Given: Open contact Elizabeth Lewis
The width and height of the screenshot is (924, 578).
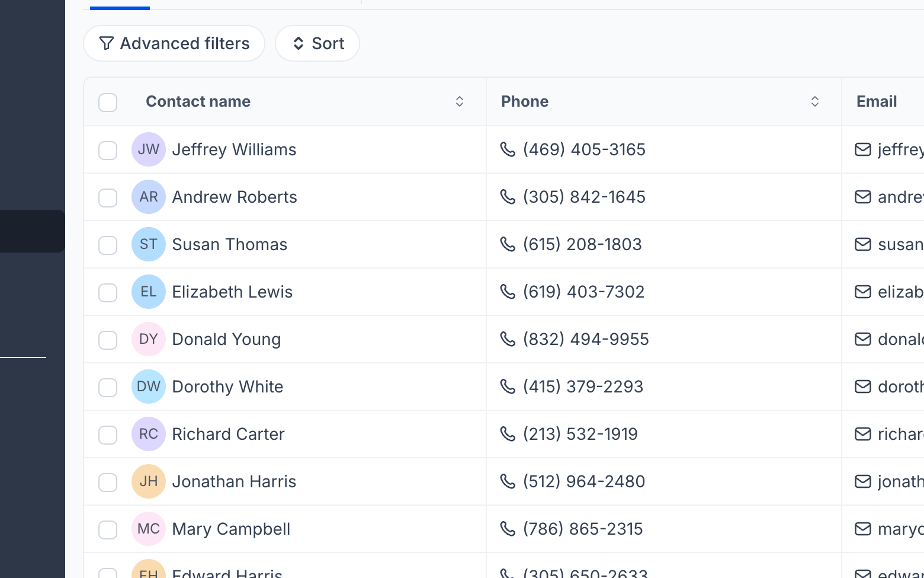Looking at the screenshot, I should click(232, 292).
